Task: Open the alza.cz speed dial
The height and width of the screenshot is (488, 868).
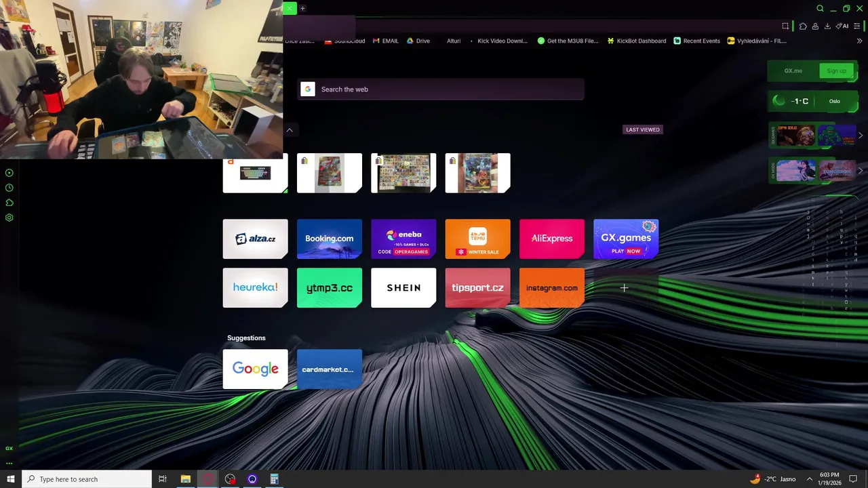Action: coord(255,239)
